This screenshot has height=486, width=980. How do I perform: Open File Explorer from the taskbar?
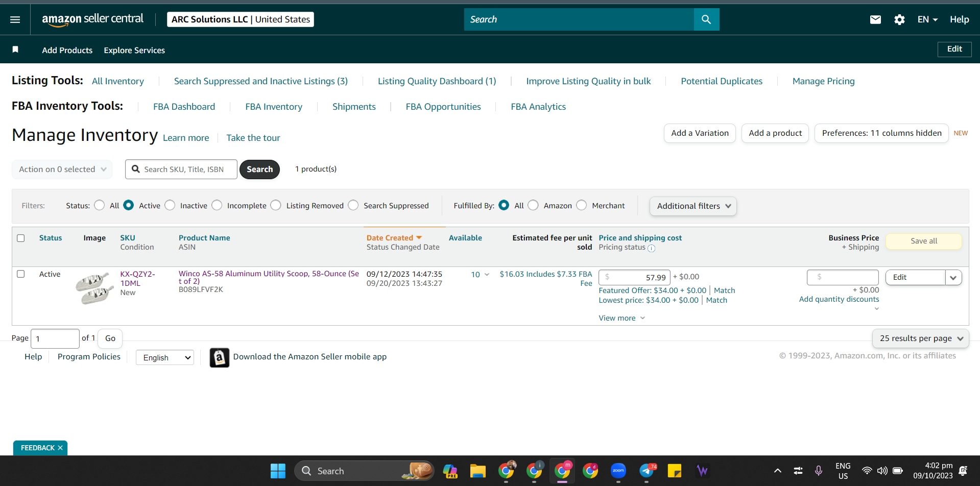point(478,471)
